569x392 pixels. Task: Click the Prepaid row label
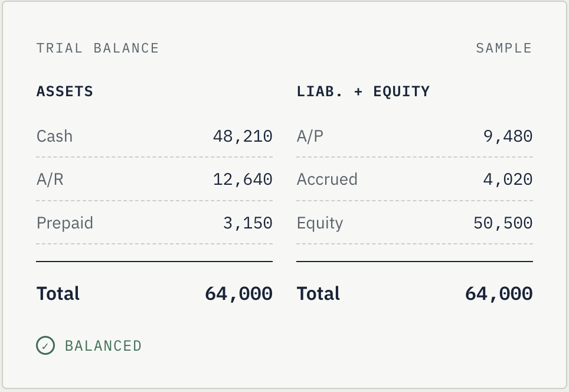click(64, 223)
